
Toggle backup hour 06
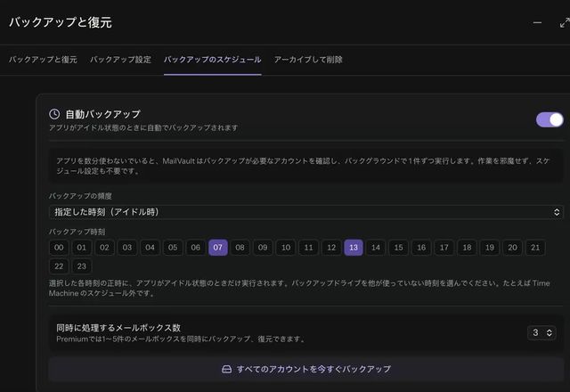(196, 248)
